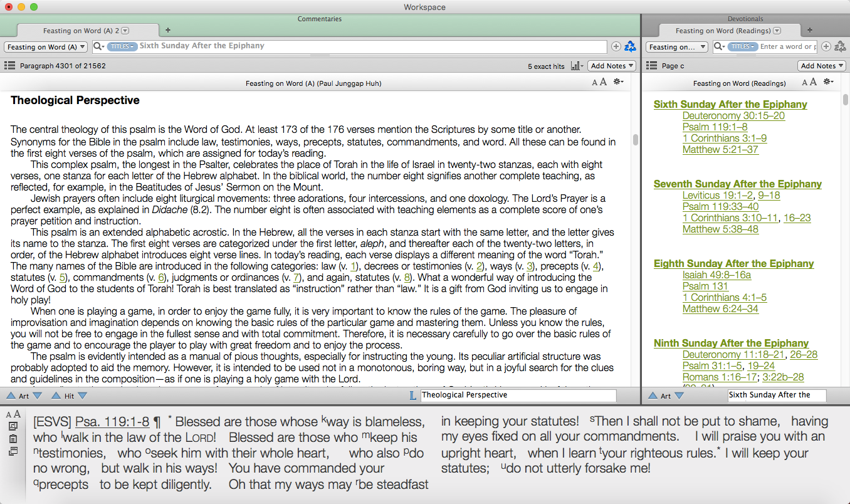Add search criteria with Devotionals plus button
This screenshot has height=504, width=850.
[826, 46]
